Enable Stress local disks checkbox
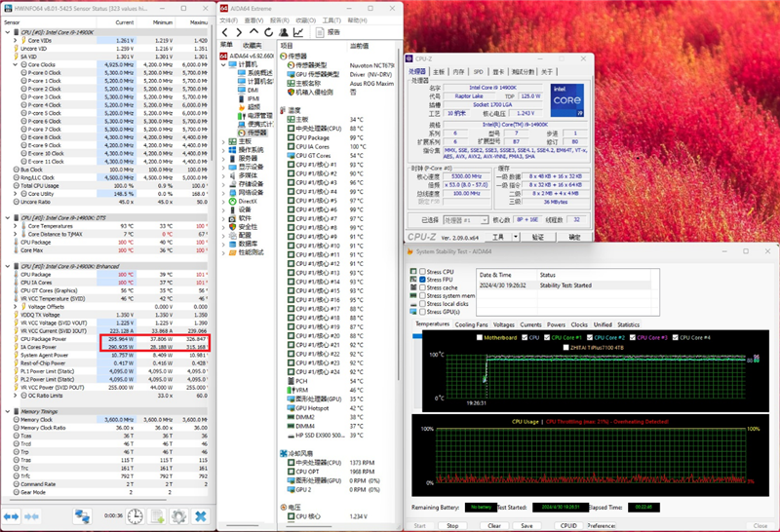This screenshot has width=780, height=532. click(422, 304)
